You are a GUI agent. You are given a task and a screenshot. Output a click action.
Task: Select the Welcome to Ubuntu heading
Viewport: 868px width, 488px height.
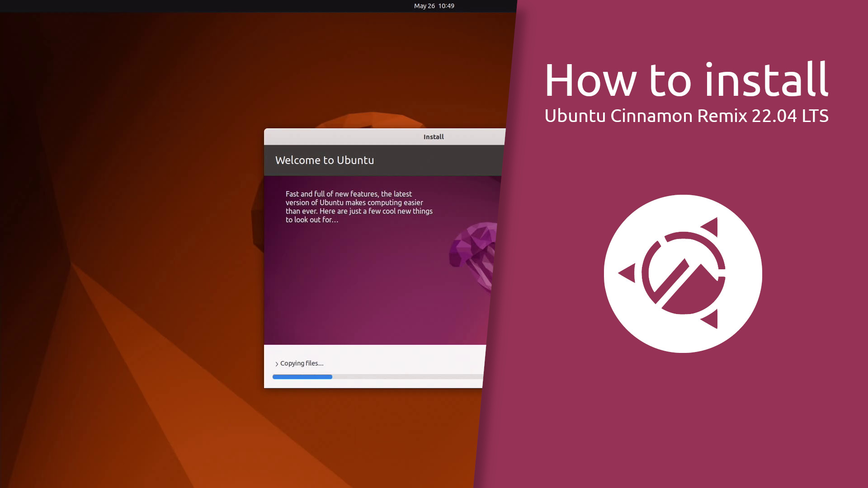pos(325,160)
